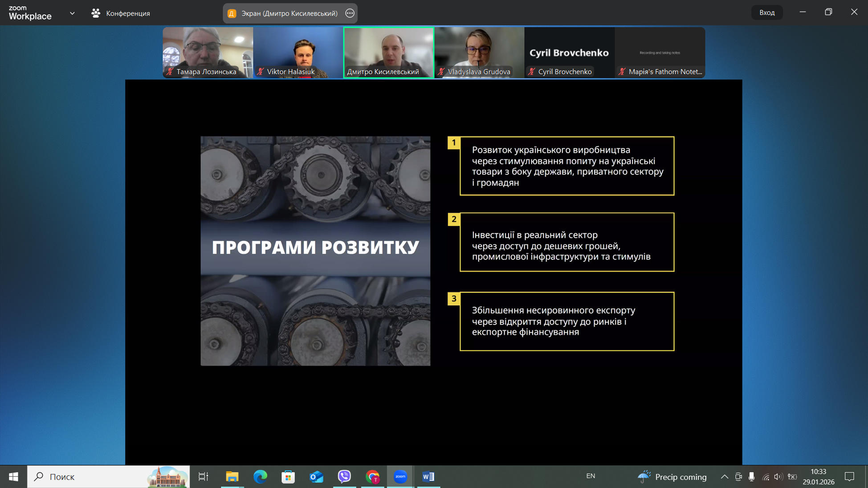Image resolution: width=868 pixels, height=488 pixels.
Task: Click the Task View icon
Action: [x=203, y=476]
